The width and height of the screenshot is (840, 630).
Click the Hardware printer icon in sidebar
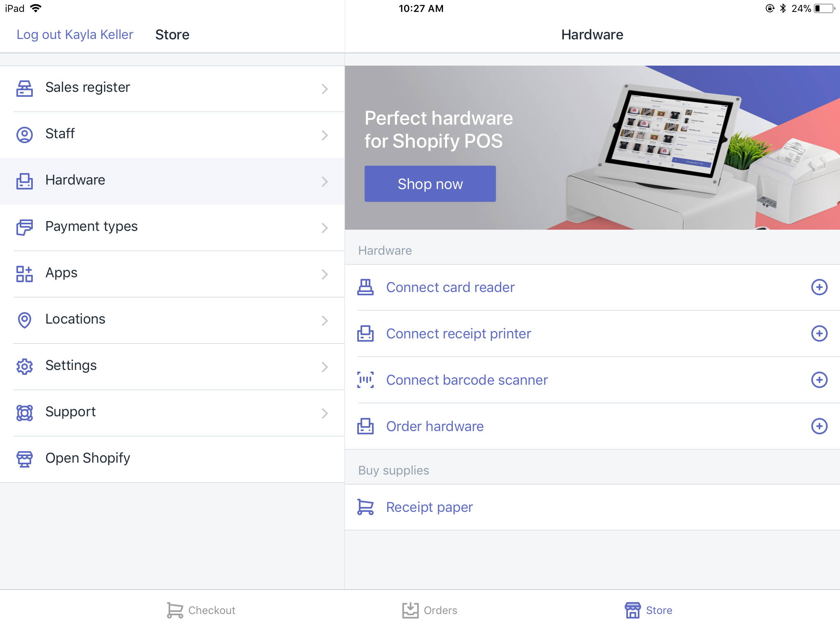(25, 181)
